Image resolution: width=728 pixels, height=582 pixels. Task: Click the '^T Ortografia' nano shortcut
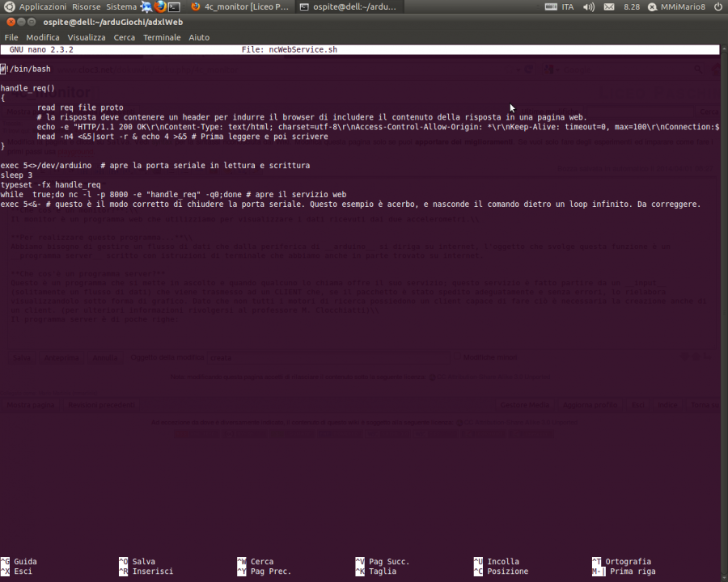pos(622,562)
